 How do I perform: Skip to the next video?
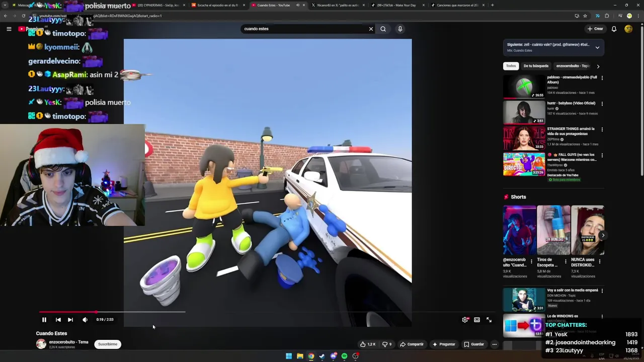click(70, 320)
